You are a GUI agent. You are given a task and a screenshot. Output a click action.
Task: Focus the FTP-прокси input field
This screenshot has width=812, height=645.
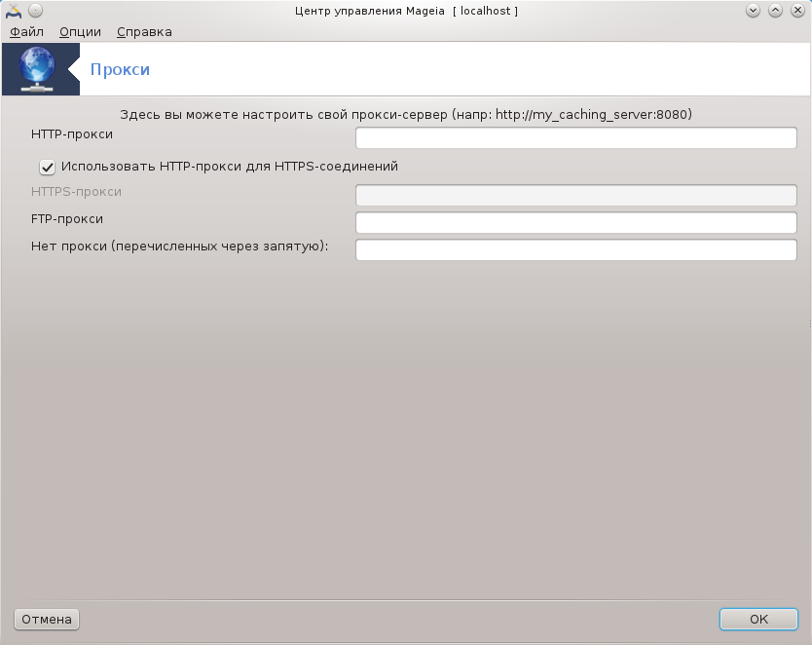(575, 223)
